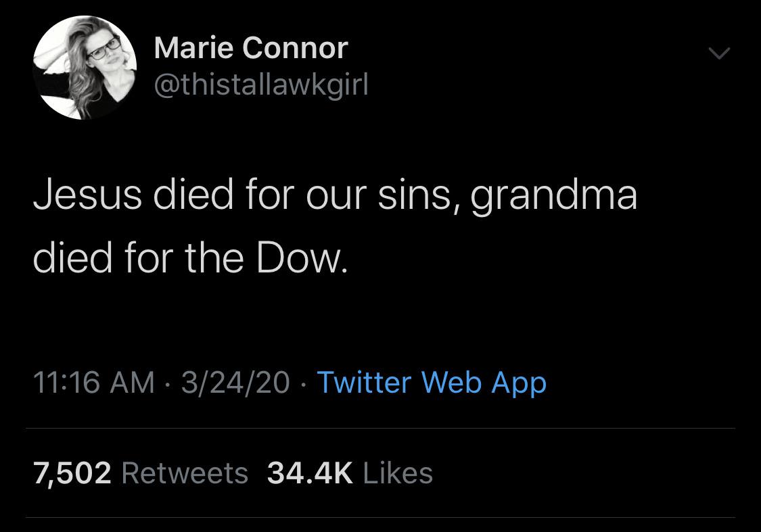
Task: Click the 7,502 number
Action: [72, 473]
